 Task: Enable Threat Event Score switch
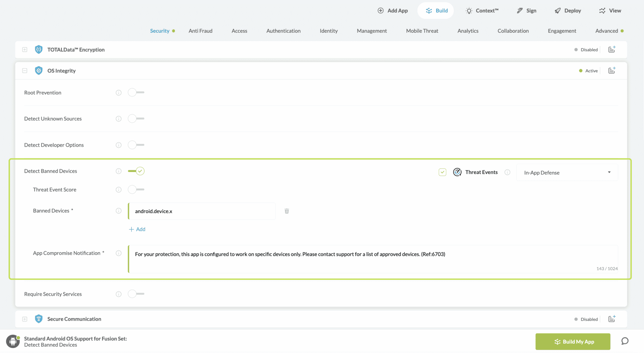click(x=136, y=190)
